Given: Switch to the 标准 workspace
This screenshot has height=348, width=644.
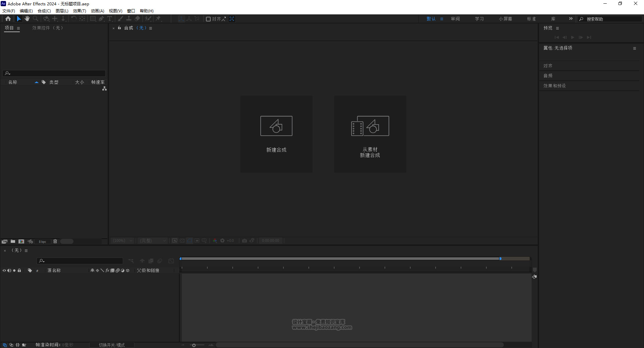Looking at the screenshot, I should [x=531, y=19].
